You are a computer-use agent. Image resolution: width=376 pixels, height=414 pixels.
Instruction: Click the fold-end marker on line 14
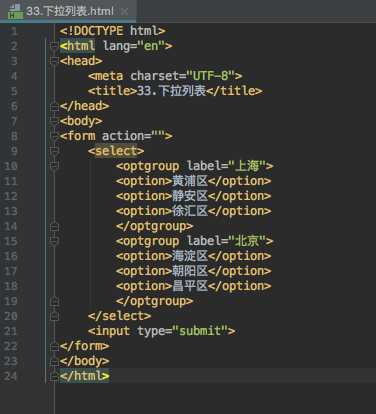pyautogui.click(x=54, y=226)
